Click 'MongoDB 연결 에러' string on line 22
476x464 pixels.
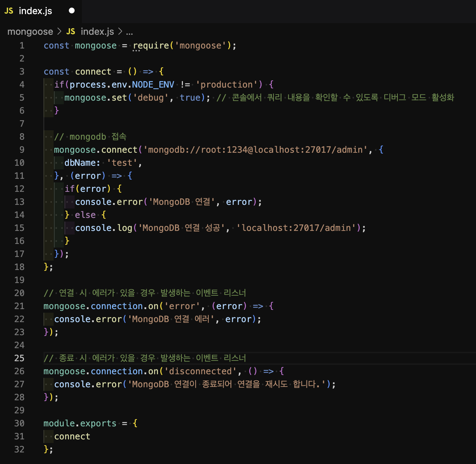pyautogui.click(x=171, y=319)
